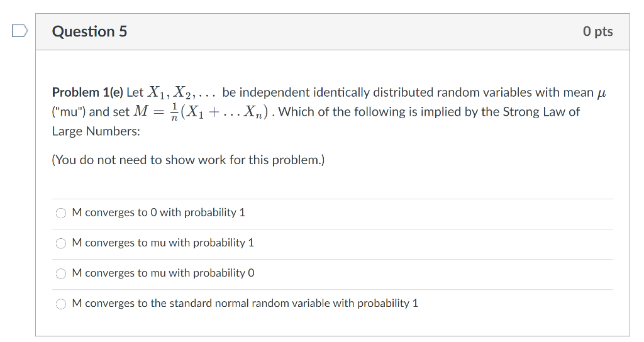This screenshot has width=644, height=342.
Task: Choose radio 'M converges to mu with probability 1'
Action: point(61,243)
